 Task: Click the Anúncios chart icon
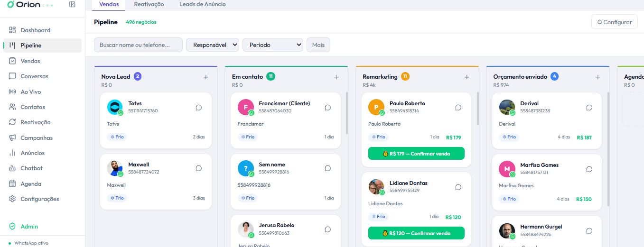pyautogui.click(x=12, y=153)
